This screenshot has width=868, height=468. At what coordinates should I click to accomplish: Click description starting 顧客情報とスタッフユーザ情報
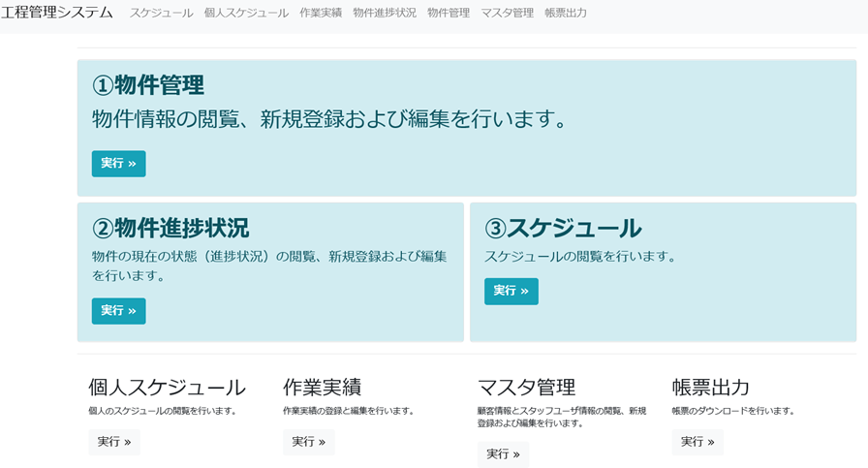562,417
